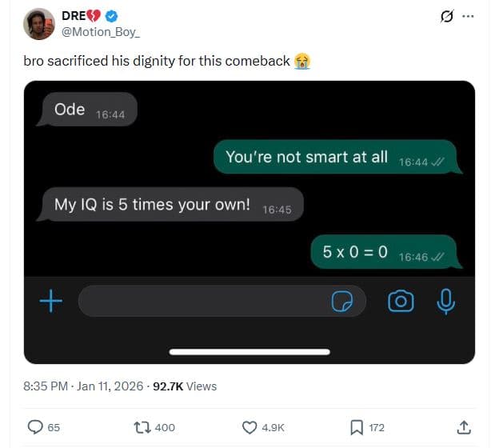This screenshot has width=491, height=448.
Task: Click the chat message input field
Action: tap(200, 301)
